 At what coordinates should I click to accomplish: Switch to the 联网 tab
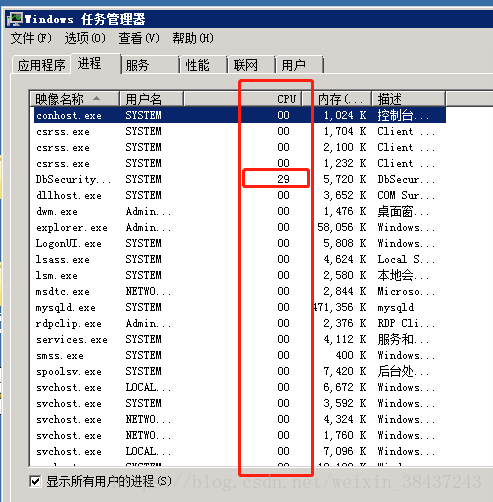click(x=251, y=65)
